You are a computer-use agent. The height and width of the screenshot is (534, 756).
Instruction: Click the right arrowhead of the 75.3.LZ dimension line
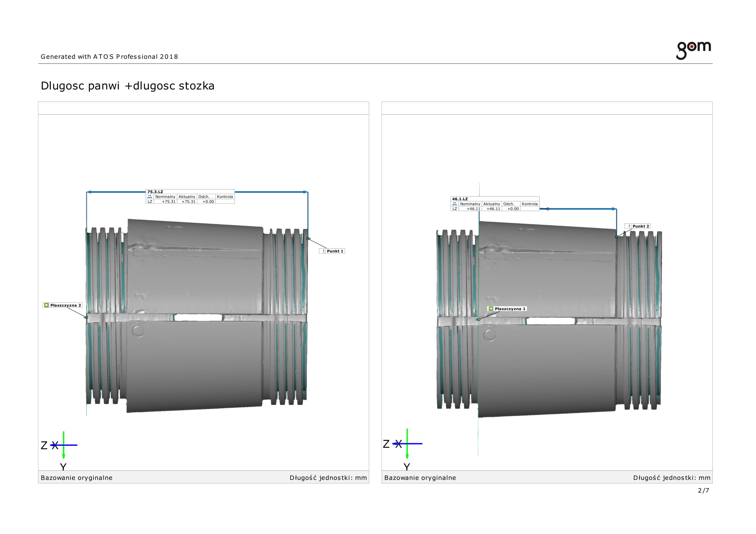[305, 192]
